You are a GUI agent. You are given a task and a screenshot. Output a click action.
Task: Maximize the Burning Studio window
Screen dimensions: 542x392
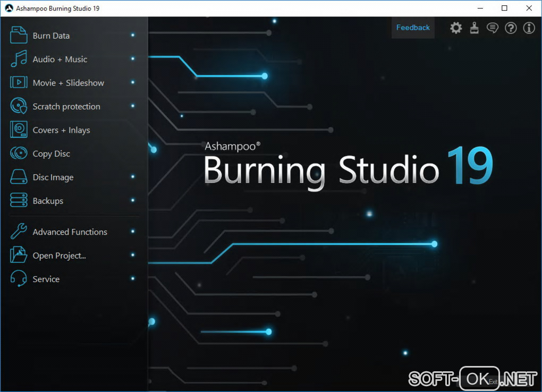point(504,8)
